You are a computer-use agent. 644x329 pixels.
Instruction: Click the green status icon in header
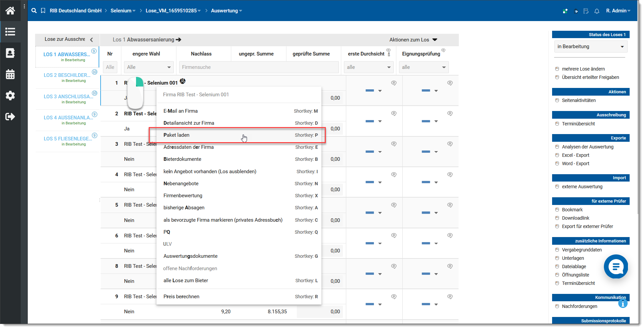point(565,11)
